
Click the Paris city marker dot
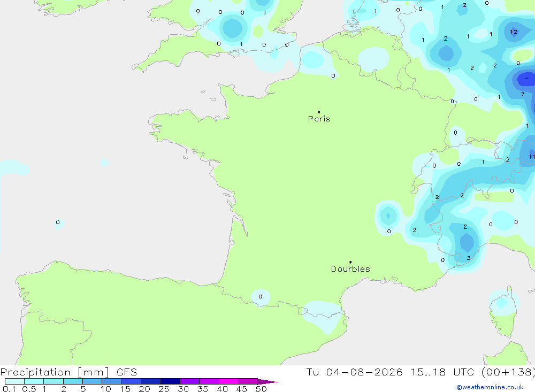(x=319, y=112)
